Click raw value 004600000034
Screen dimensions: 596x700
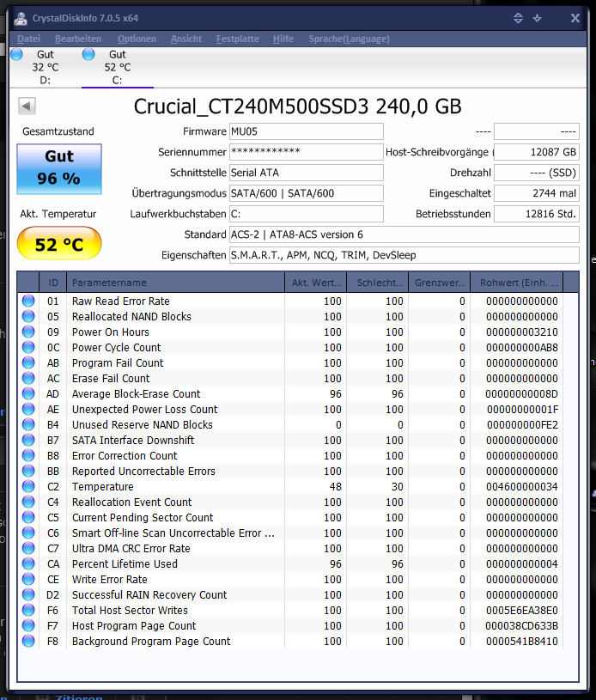click(x=522, y=486)
